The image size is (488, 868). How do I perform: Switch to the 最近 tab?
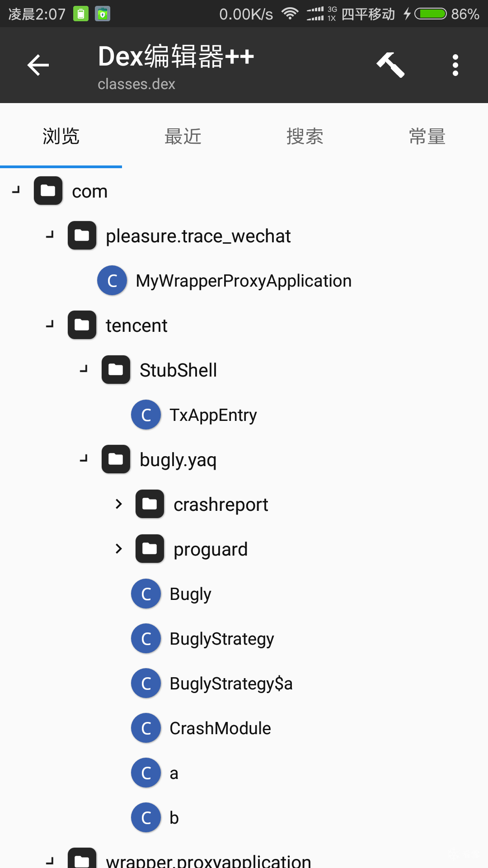(183, 136)
